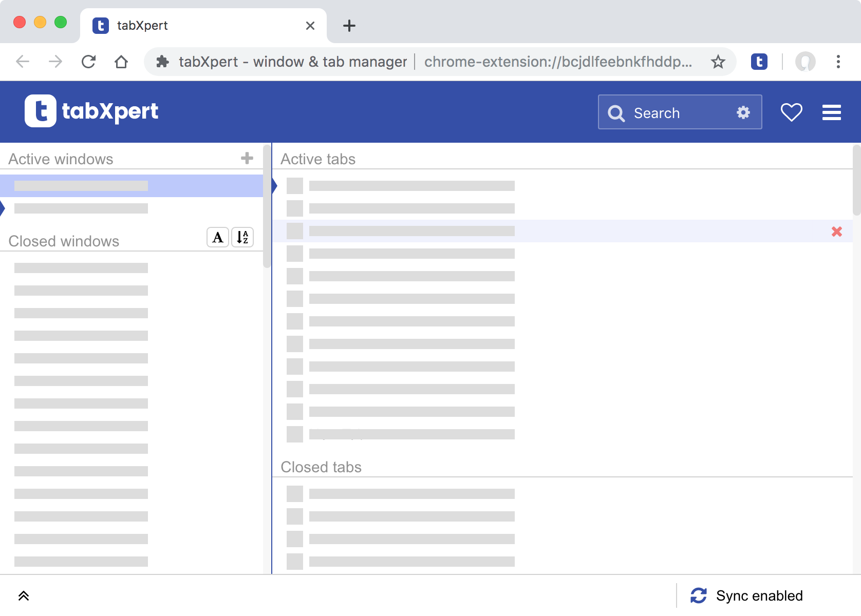Reload the page

(88, 62)
